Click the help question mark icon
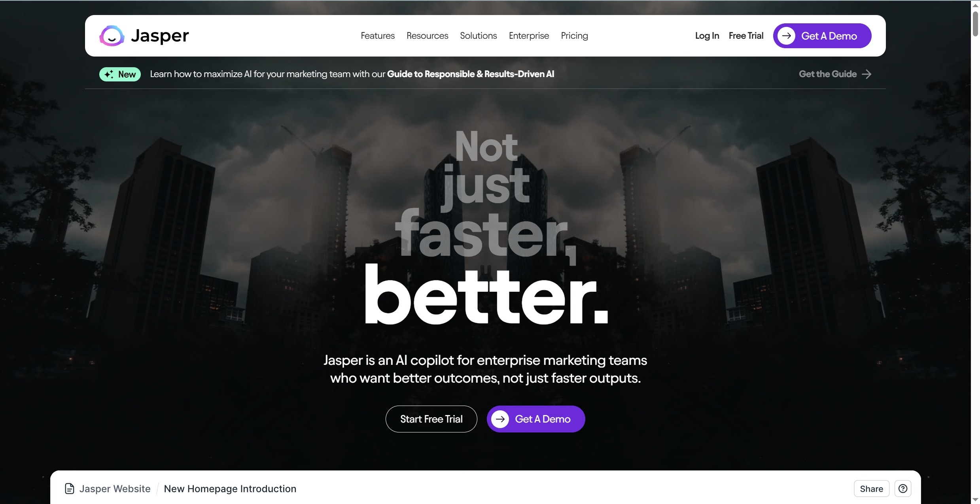This screenshot has height=504, width=980. 903,489
